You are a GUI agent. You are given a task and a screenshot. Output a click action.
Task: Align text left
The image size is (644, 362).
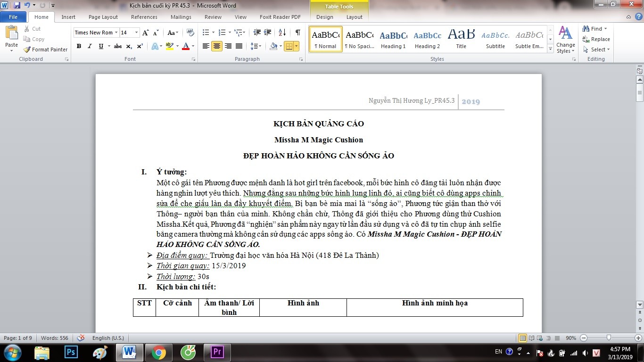tap(206, 46)
